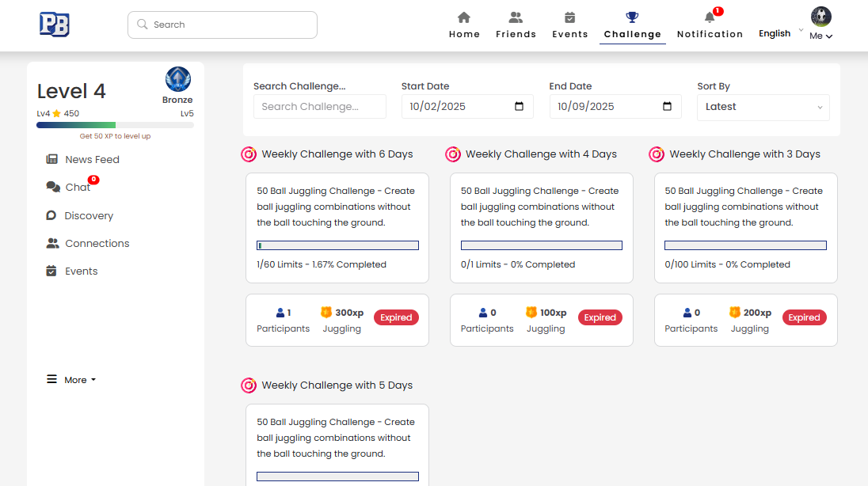
Task: Click the News Feed sidebar icon
Action: click(52, 159)
